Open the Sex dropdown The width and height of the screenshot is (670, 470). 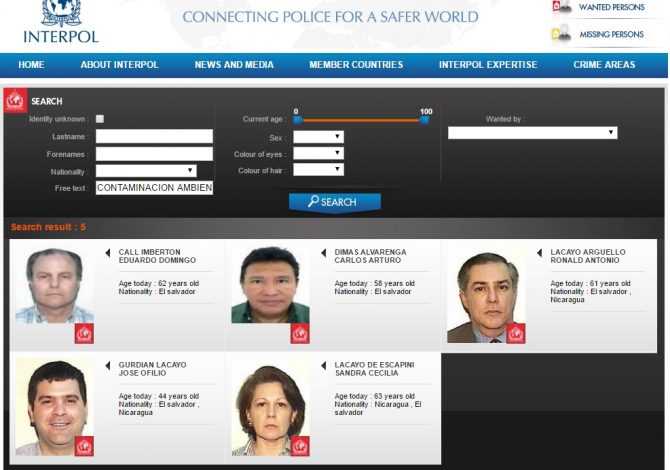click(318, 137)
